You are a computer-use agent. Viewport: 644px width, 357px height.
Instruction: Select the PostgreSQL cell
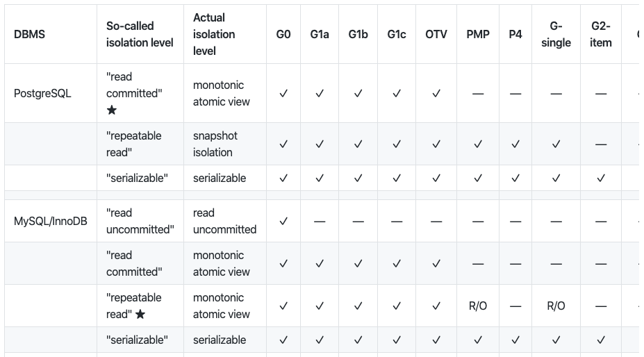coord(42,94)
